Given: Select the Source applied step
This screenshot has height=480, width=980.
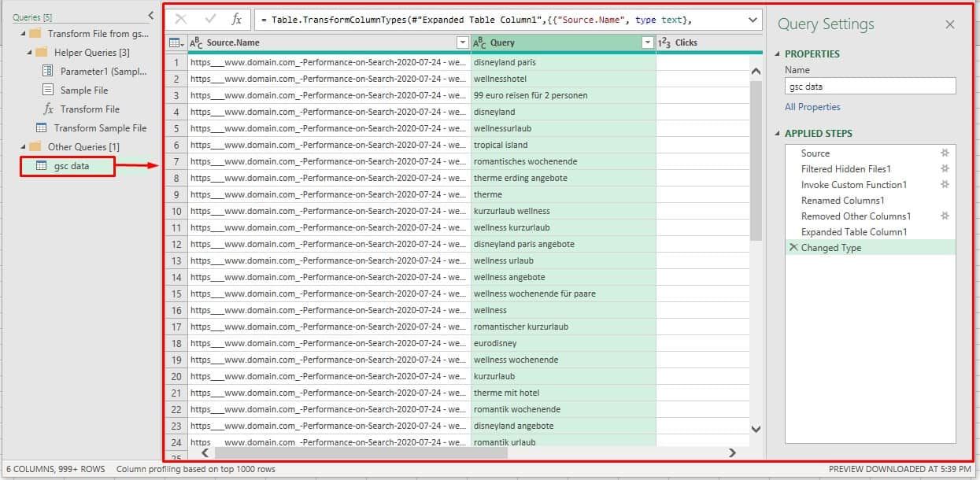Looking at the screenshot, I should (815, 153).
